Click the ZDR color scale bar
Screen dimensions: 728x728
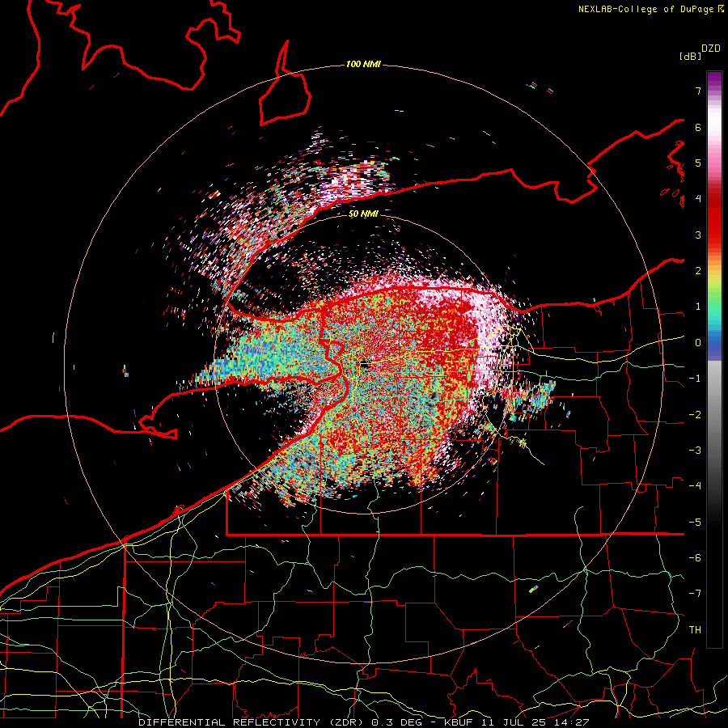714,359
